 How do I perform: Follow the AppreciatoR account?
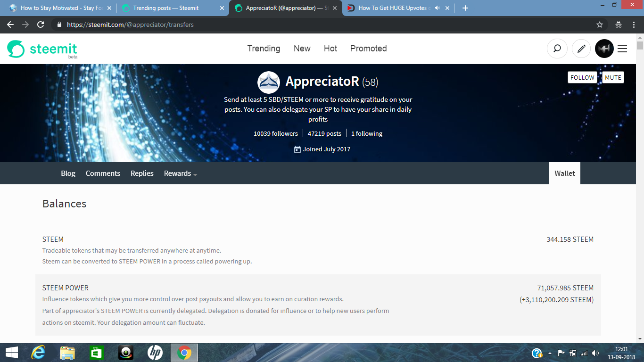(x=582, y=77)
